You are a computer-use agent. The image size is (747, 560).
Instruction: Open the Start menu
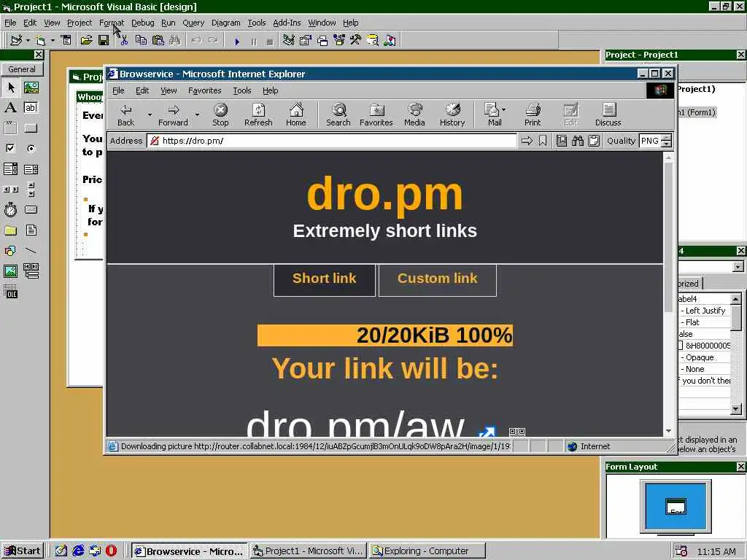pos(23,551)
